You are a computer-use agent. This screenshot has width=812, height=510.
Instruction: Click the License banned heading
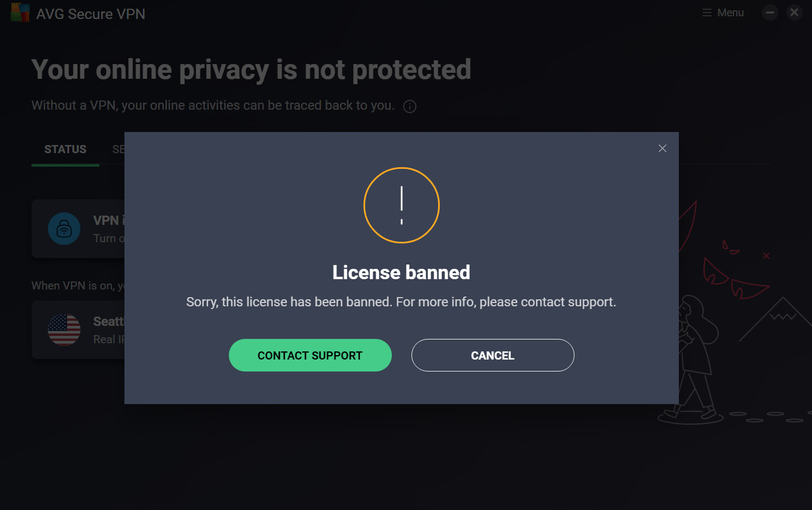pos(401,273)
